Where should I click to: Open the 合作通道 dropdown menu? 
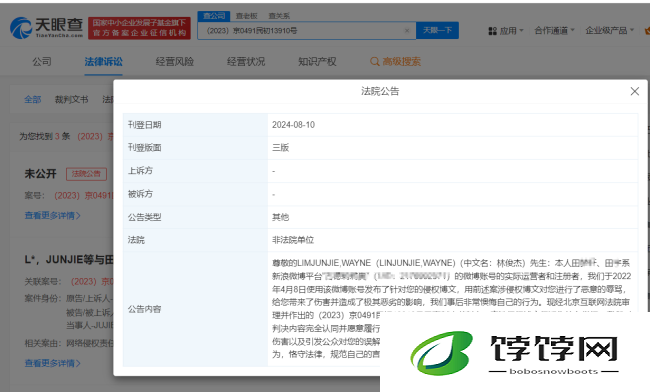pyautogui.click(x=554, y=31)
